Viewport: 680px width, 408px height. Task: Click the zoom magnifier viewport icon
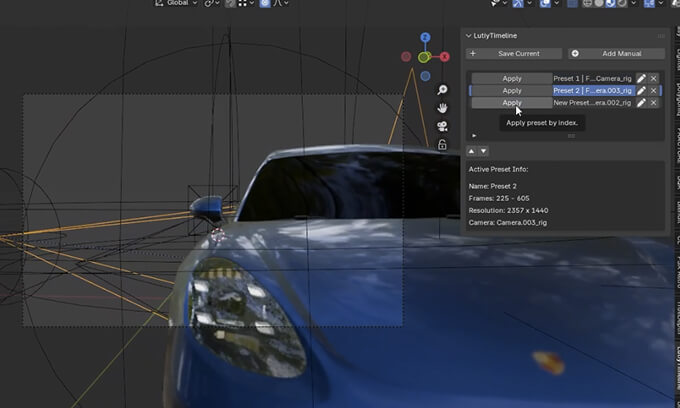442,90
